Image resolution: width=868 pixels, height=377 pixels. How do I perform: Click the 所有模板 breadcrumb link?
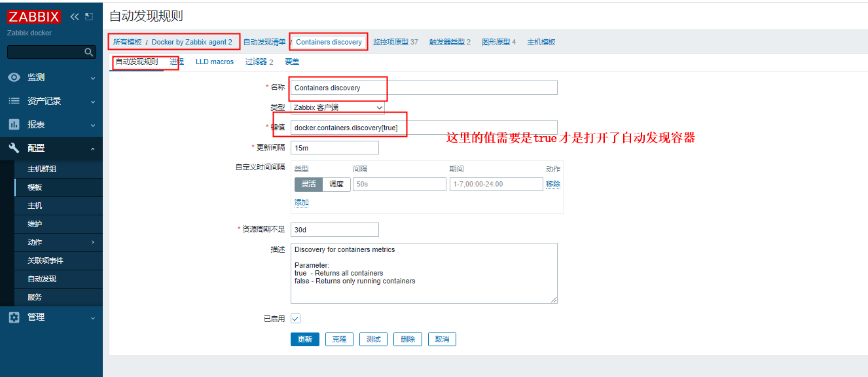pyautogui.click(x=127, y=42)
